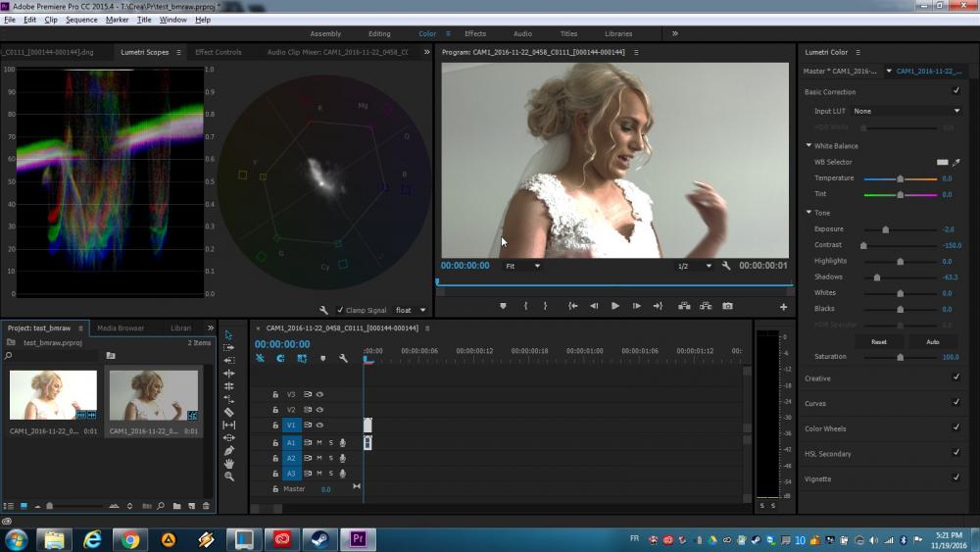The image size is (980, 552).
Task: Select the Pen tool
Action: 228,451
